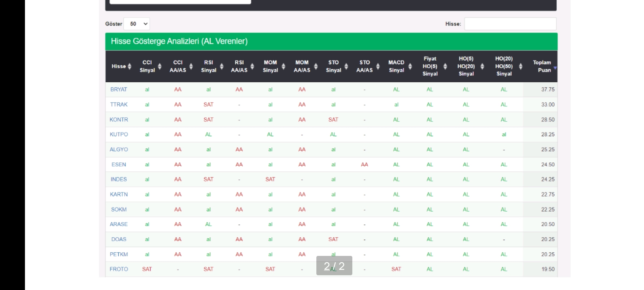Click FROTO's MACD Sinyal SAT cell

pyautogui.click(x=396, y=269)
